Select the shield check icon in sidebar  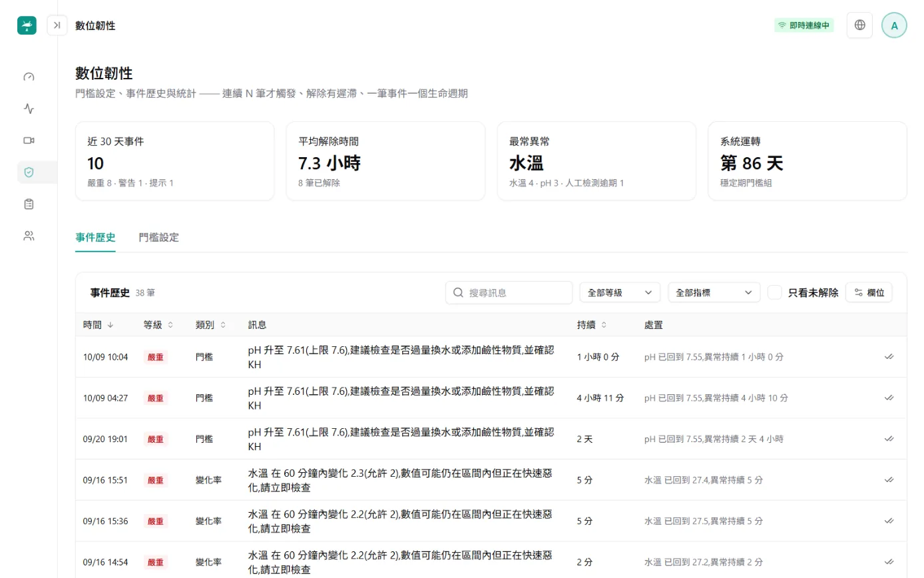(29, 172)
